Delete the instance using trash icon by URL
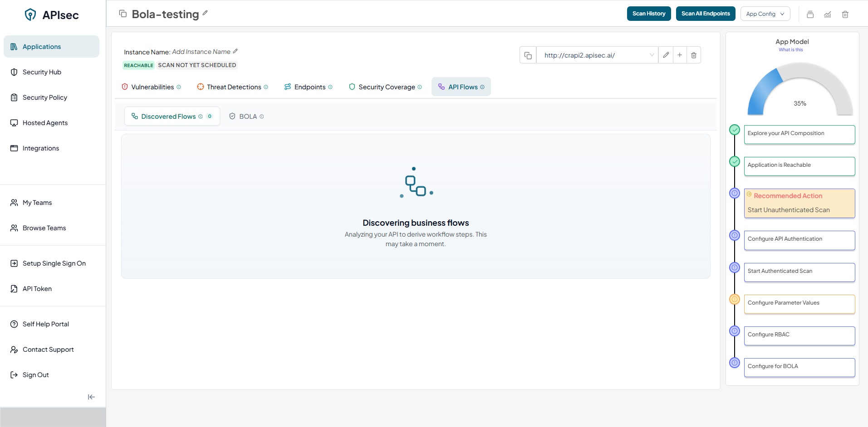 694,55
